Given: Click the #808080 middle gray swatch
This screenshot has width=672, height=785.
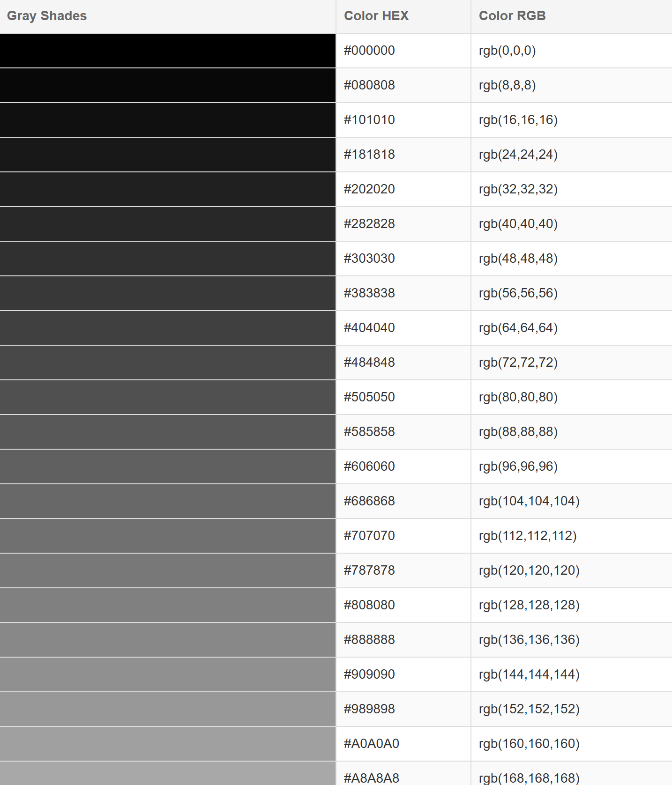Looking at the screenshot, I should 168,605.
